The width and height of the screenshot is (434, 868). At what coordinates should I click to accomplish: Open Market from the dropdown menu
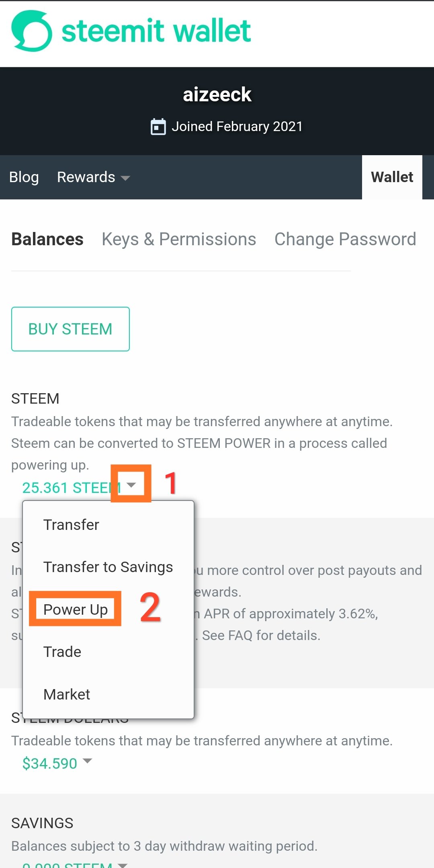(67, 694)
